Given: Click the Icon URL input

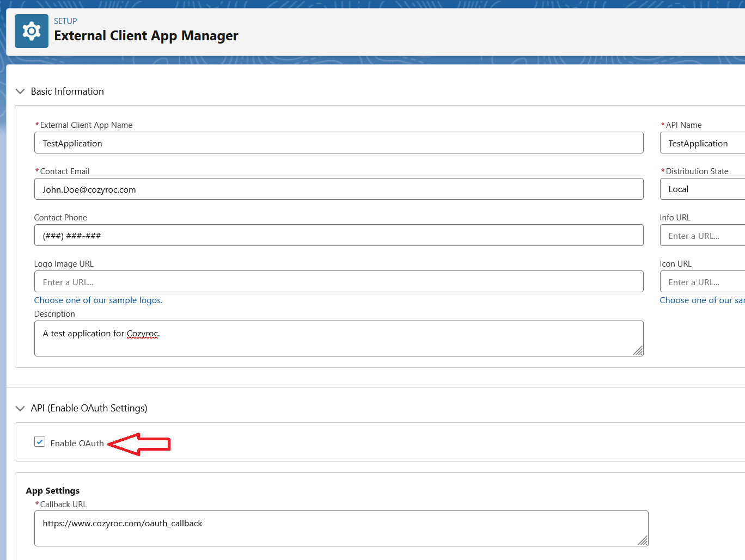Looking at the screenshot, I should click(x=703, y=282).
